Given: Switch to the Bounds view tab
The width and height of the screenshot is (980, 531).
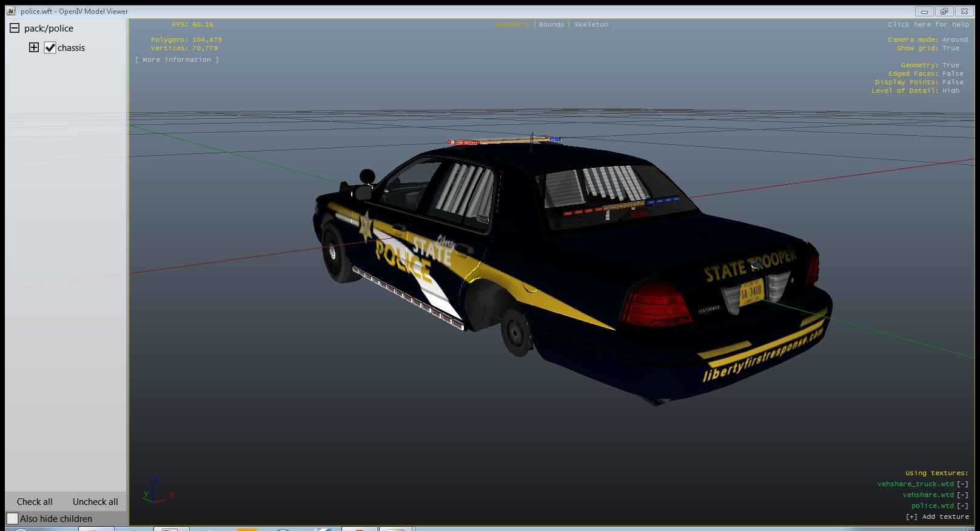Looking at the screenshot, I should pos(551,25).
